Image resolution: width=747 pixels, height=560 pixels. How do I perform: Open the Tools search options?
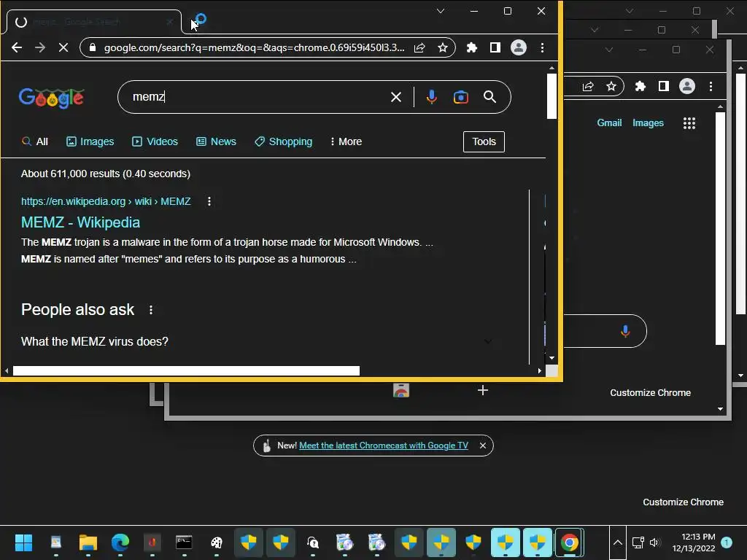[484, 141]
